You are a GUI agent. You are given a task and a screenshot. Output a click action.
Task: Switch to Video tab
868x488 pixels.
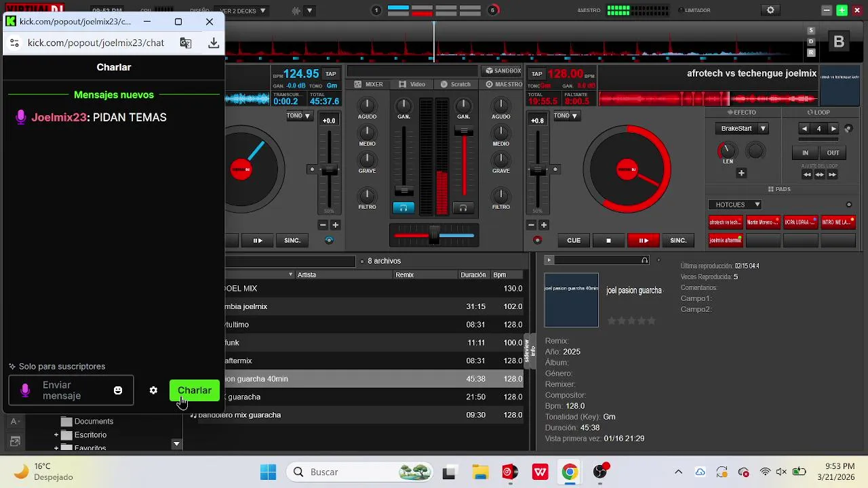coord(412,85)
